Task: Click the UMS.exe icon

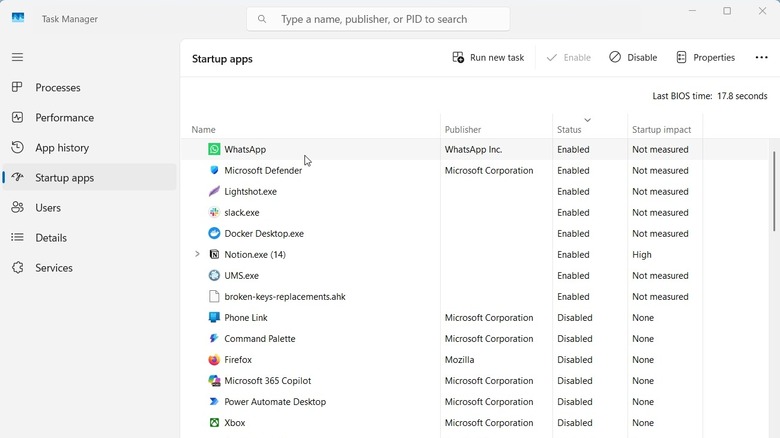Action: pyautogui.click(x=214, y=275)
